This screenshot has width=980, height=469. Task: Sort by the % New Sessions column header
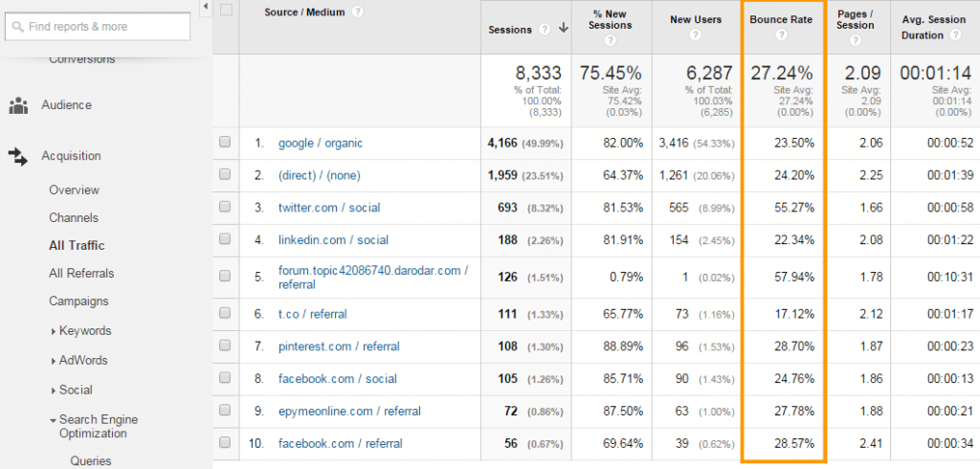click(611, 19)
